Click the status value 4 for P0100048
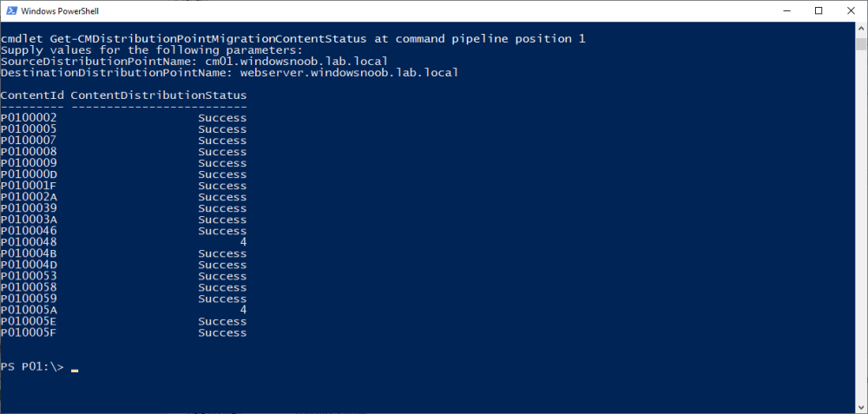The width and height of the screenshot is (868, 414). point(243,242)
